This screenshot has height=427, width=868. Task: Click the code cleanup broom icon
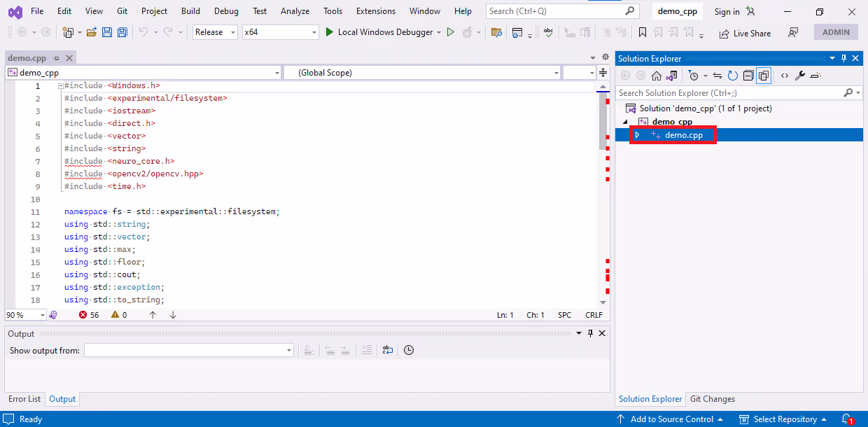(x=53, y=315)
